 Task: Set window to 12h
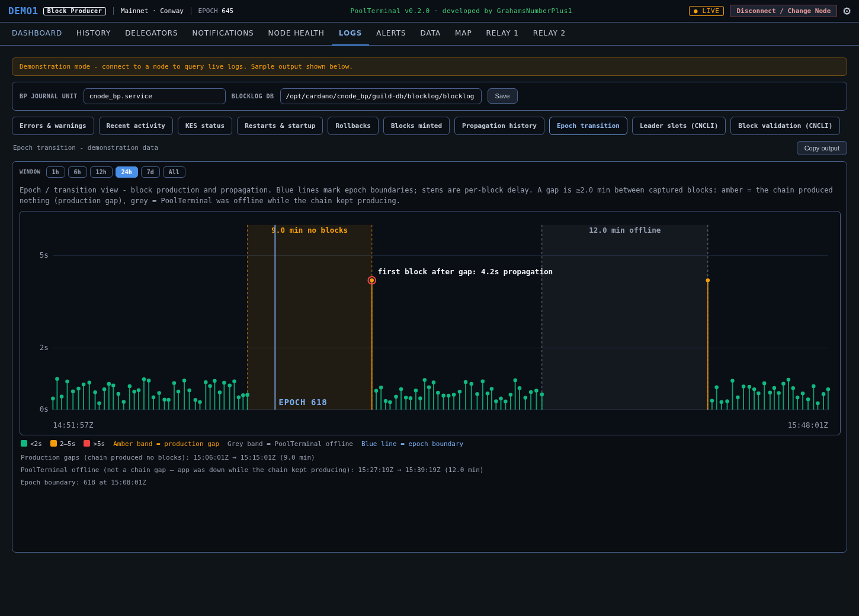(101, 172)
